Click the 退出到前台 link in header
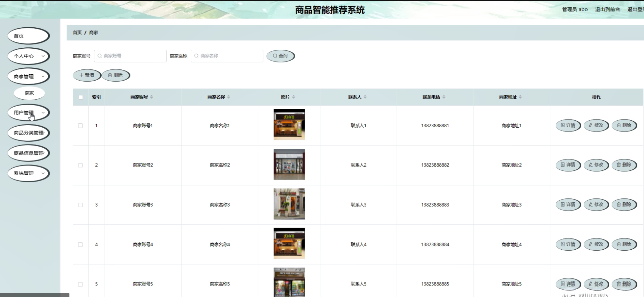Screen dimensions: 644x297 608,9
